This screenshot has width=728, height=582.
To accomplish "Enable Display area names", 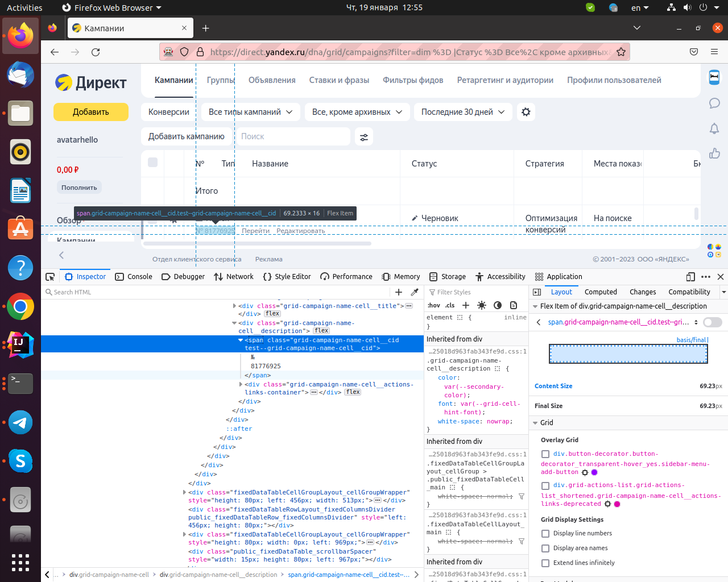I will click(x=545, y=548).
